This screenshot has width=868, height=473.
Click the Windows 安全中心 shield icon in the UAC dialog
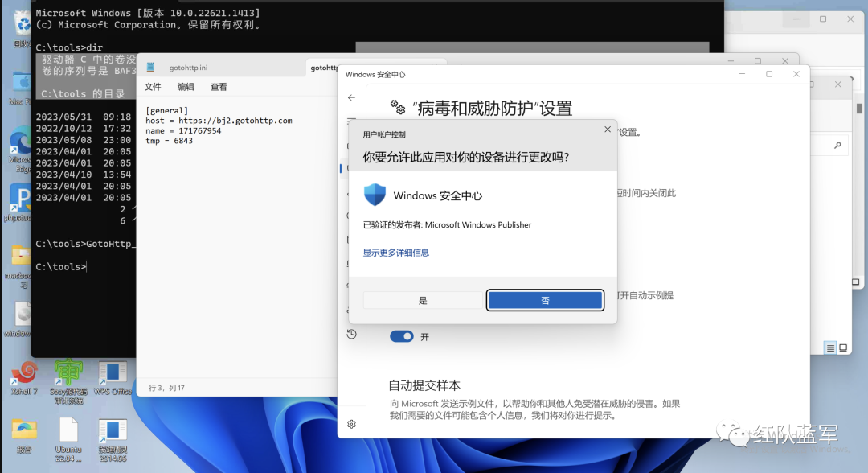[x=375, y=195]
